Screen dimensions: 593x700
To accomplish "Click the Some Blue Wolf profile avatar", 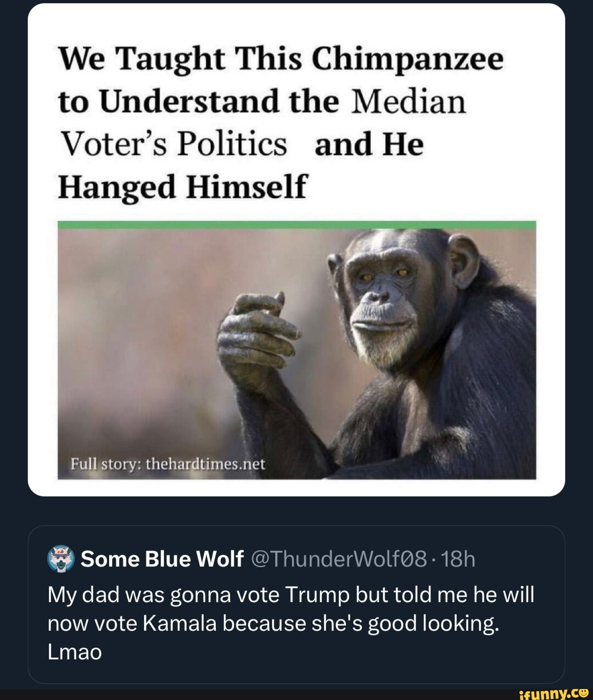I will click(x=61, y=559).
